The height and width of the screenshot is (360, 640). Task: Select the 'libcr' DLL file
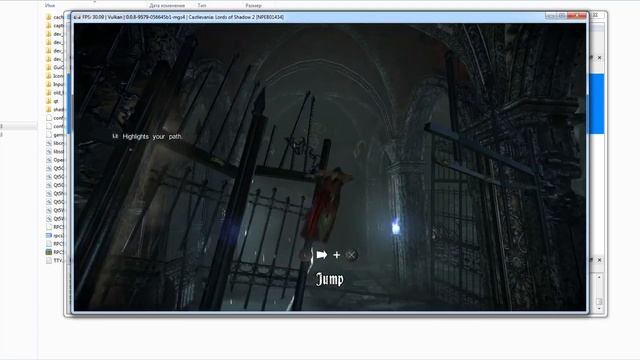click(55, 143)
